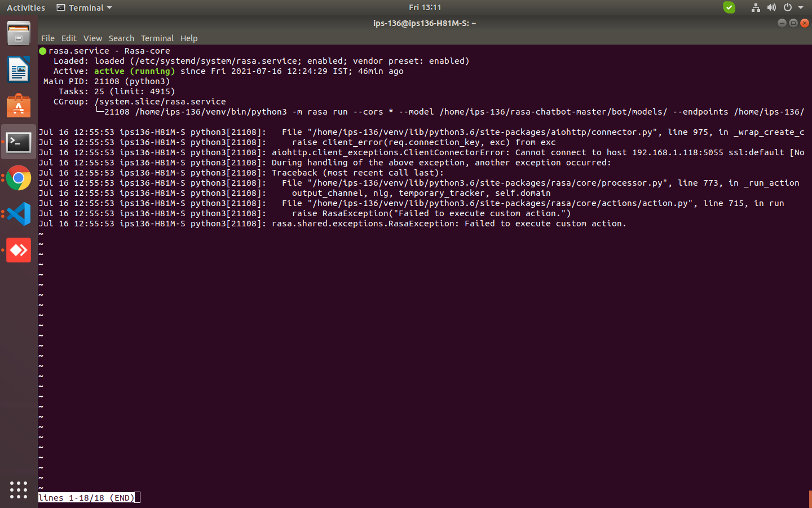Open Ubuntu Software from the dock
This screenshot has height=508, width=812.
(19, 106)
